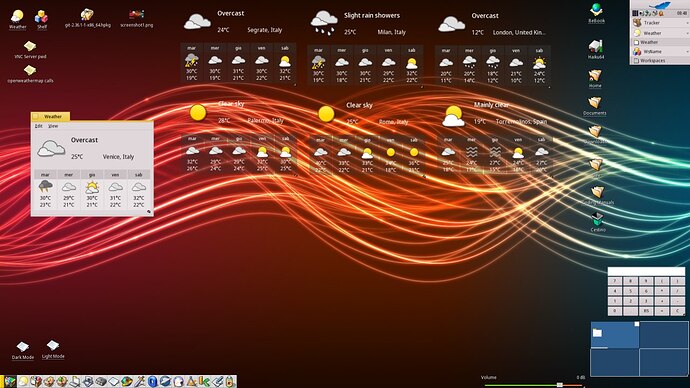Open the View menu in Weather window
Screen dimensions: 690x388
pyautogui.click(x=53, y=126)
